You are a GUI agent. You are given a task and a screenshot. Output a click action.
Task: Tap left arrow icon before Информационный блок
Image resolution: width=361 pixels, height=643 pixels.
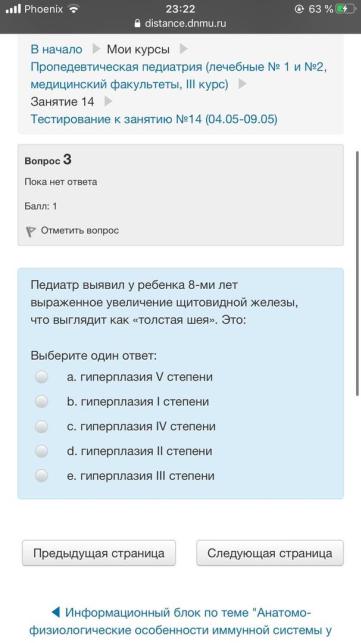tap(56, 613)
